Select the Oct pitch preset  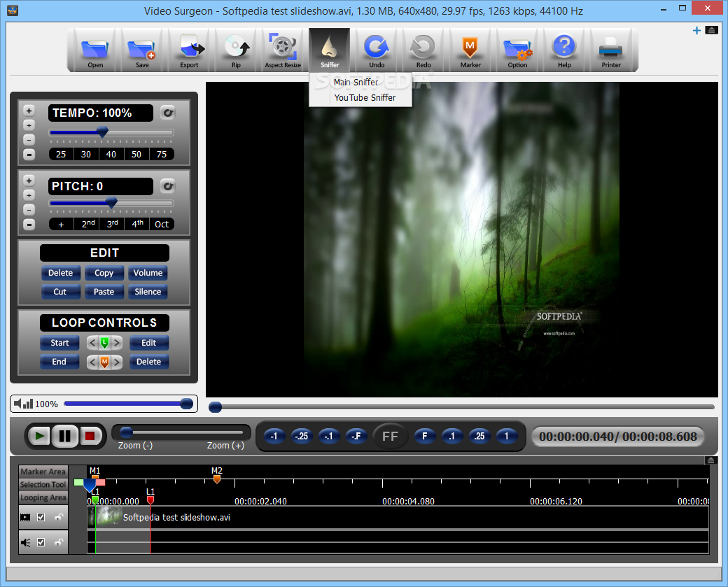(x=162, y=224)
